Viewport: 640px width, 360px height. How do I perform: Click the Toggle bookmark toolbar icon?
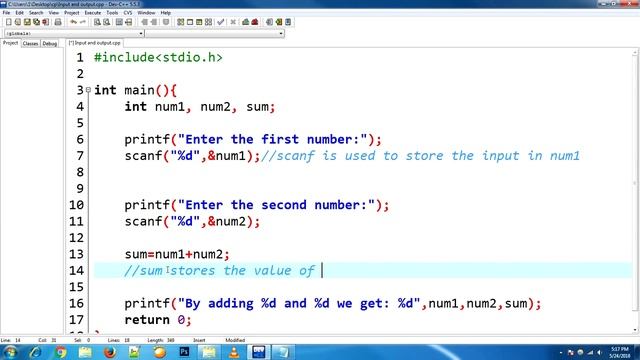coord(166,22)
